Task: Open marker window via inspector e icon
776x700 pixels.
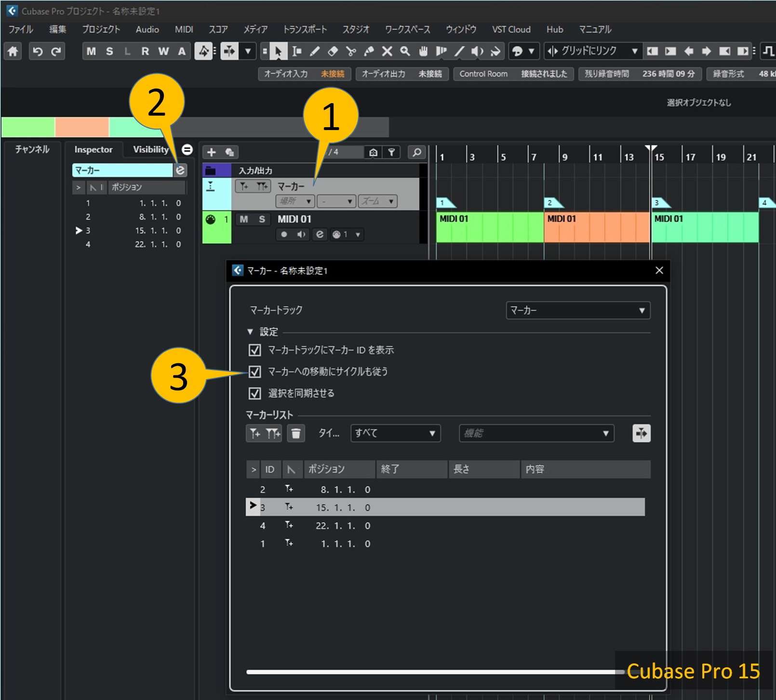Action: pyautogui.click(x=180, y=170)
